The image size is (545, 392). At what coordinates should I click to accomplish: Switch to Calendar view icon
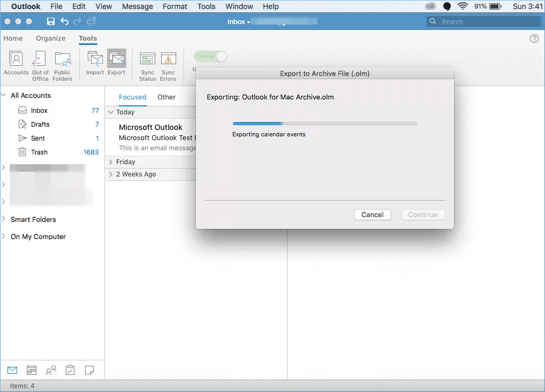(32, 370)
